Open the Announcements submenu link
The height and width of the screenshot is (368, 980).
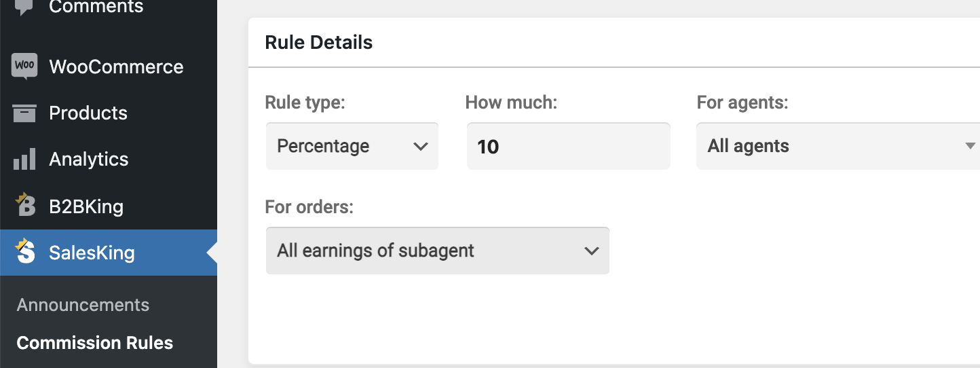[83, 305]
